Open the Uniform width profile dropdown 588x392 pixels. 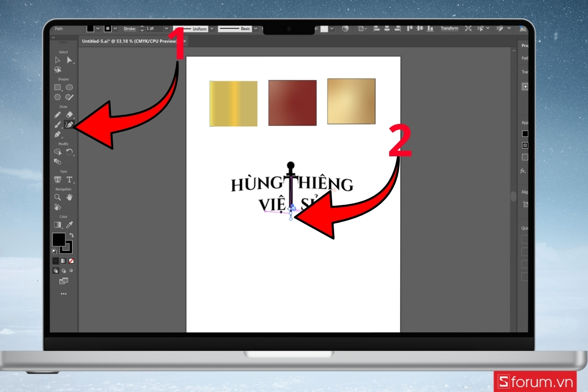pos(212,28)
